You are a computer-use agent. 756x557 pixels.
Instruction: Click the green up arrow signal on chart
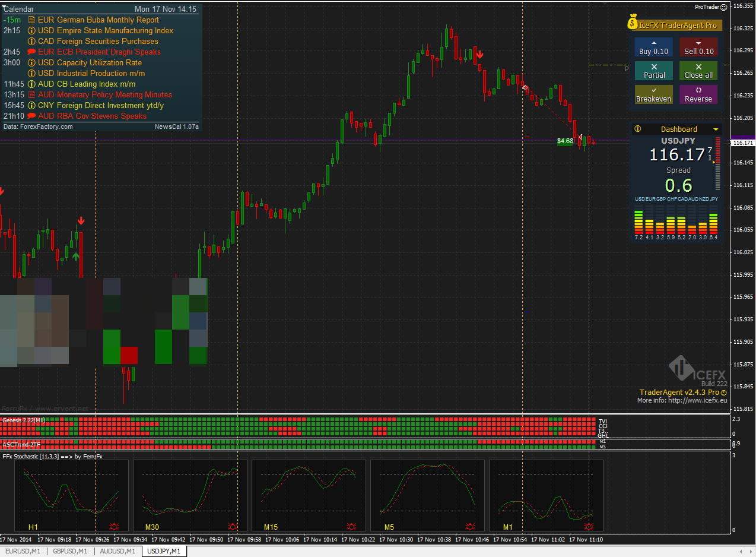75,257
